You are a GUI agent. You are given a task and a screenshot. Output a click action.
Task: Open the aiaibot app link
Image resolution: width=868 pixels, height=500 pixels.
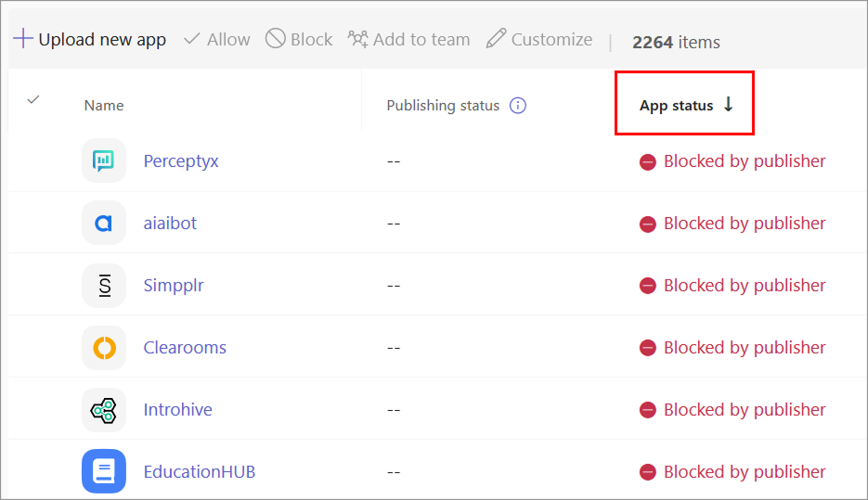pos(170,224)
